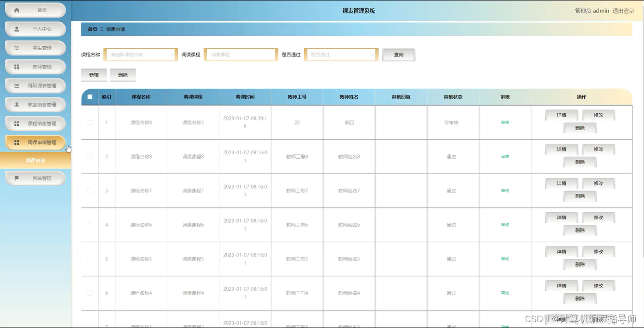Click the 新增 button
Image resolution: width=644 pixels, height=328 pixels.
pyautogui.click(x=94, y=75)
